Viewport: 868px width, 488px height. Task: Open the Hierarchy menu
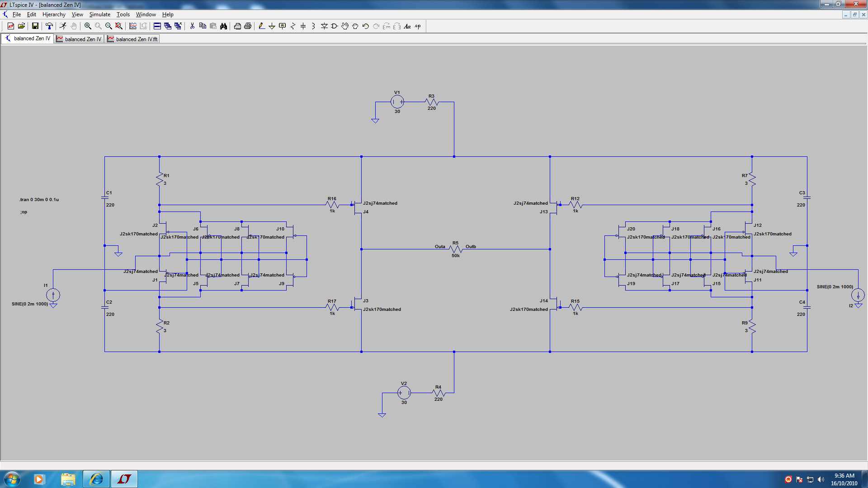[54, 14]
